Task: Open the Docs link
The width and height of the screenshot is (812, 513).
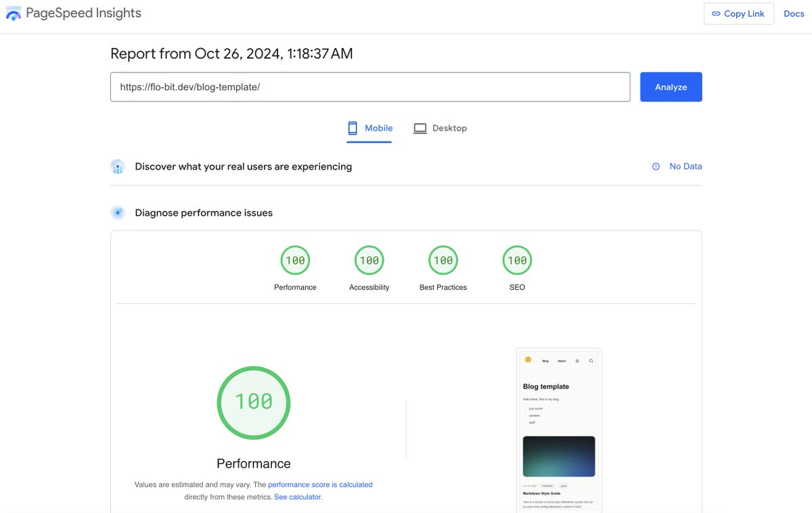Action: click(794, 14)
